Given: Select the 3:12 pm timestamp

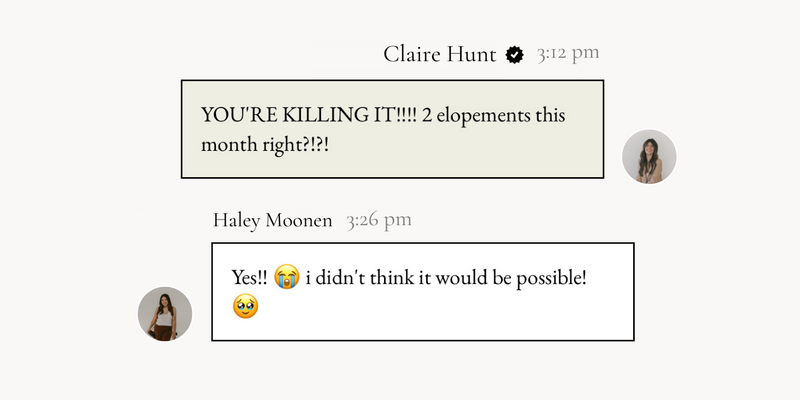Looking at the screenshot, I should (568, 53).
